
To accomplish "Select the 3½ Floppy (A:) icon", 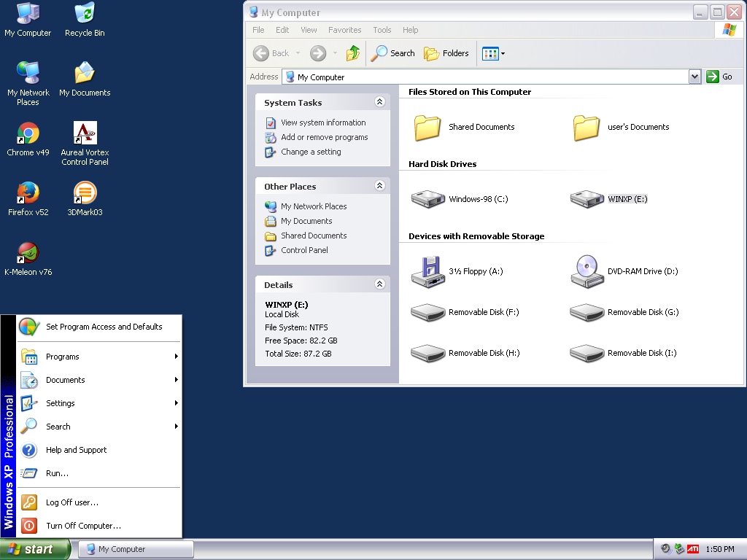I will point(428,271).
